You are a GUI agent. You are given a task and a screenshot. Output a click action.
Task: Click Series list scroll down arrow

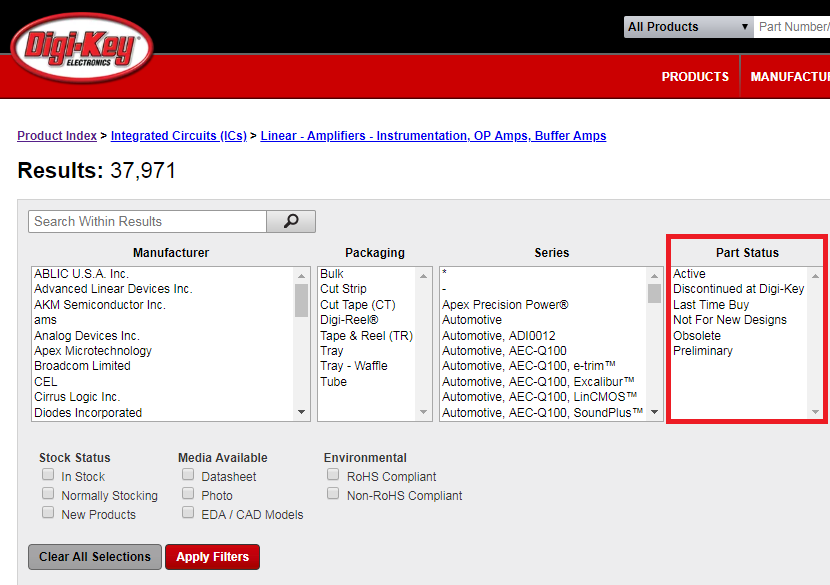tap(654, 412)
